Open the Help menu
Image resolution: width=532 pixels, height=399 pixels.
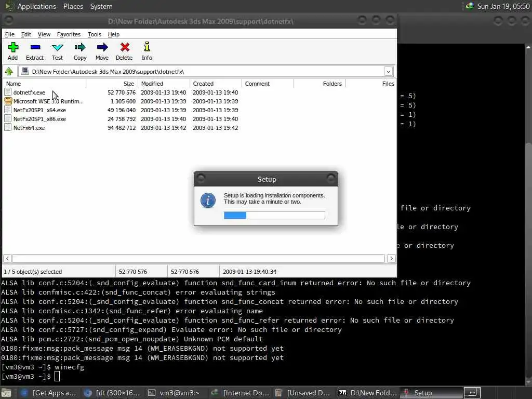point(114,34)
